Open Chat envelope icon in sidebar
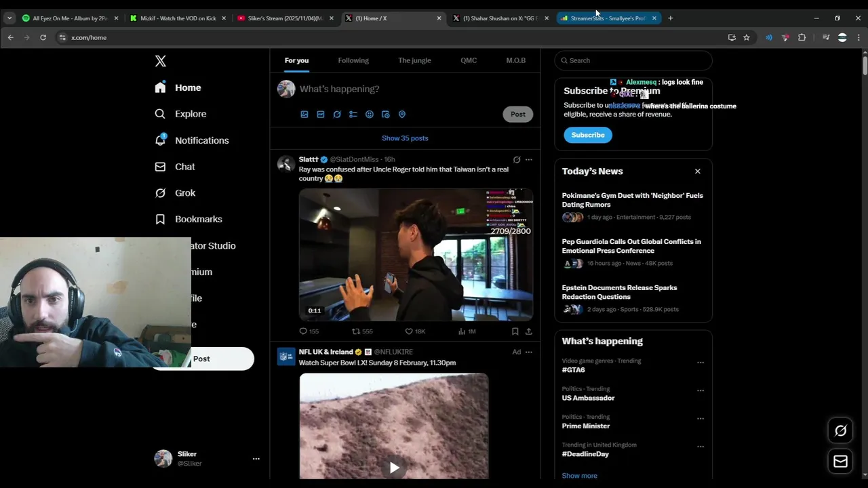868x488 pixels. (x=160, y=167)
